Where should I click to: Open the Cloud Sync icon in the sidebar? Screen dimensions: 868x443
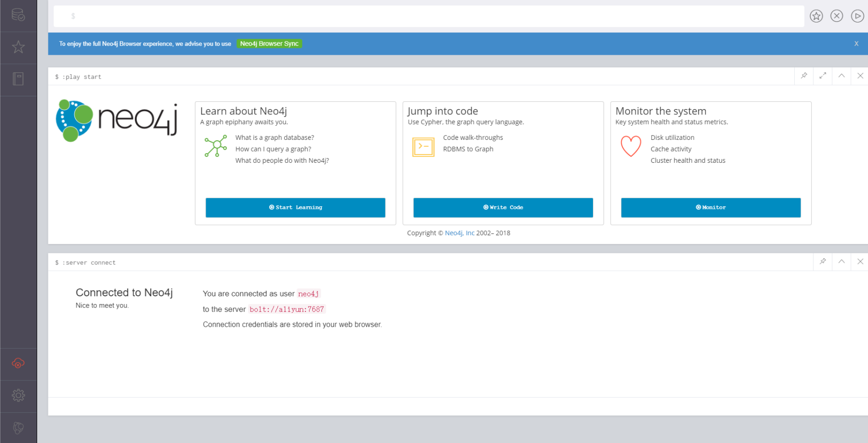coord(18,363)
